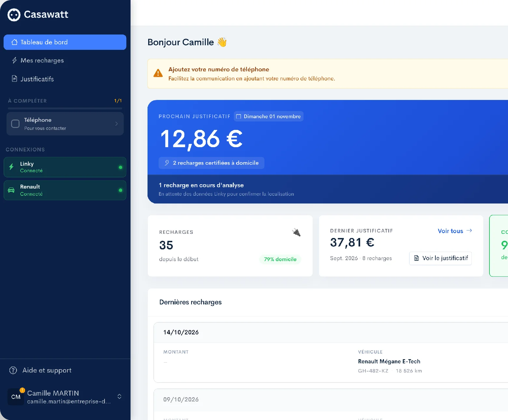Click the À compléter progress bar
The image size is (508, 420).
coord(65,108)
